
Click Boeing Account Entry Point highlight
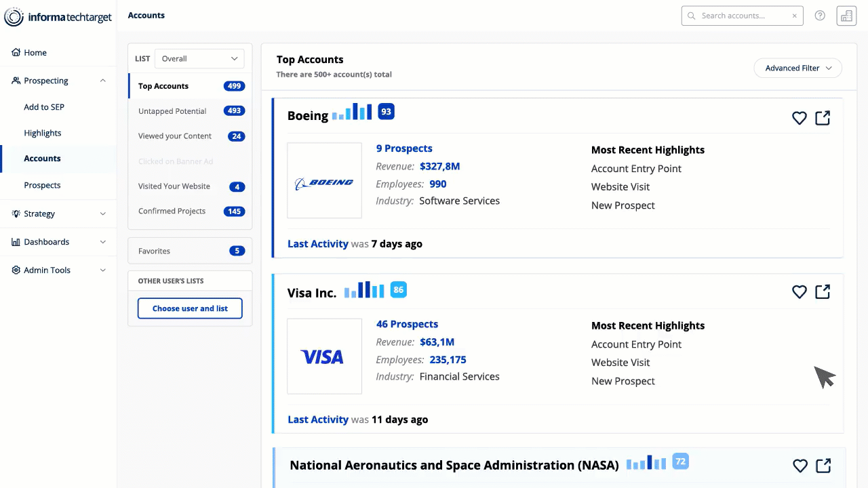point(636,169)
